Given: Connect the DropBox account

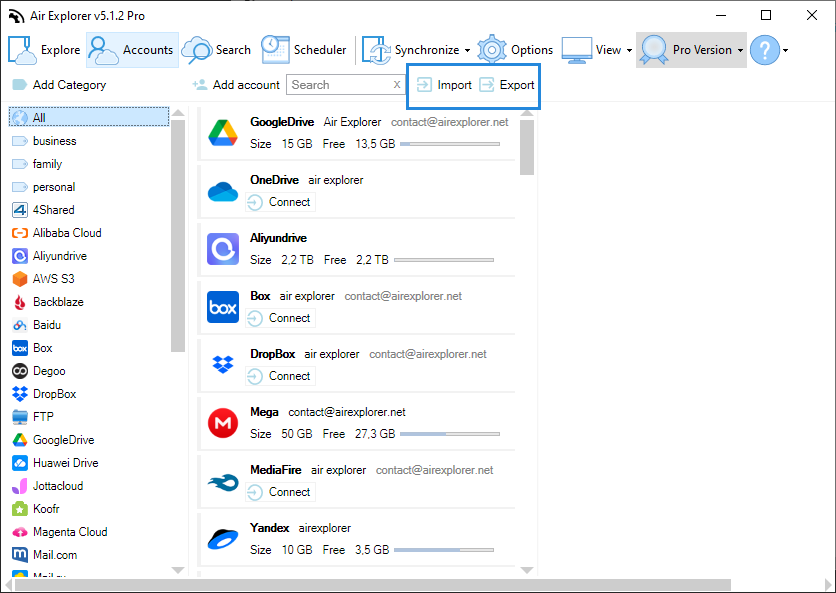Looking at the screenshot, I should [280, 376].
